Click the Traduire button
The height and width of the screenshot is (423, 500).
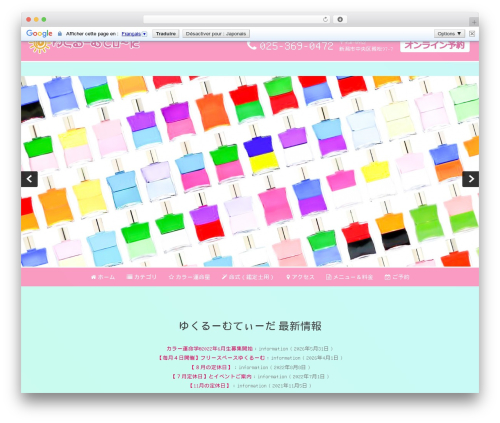point(166,34)
